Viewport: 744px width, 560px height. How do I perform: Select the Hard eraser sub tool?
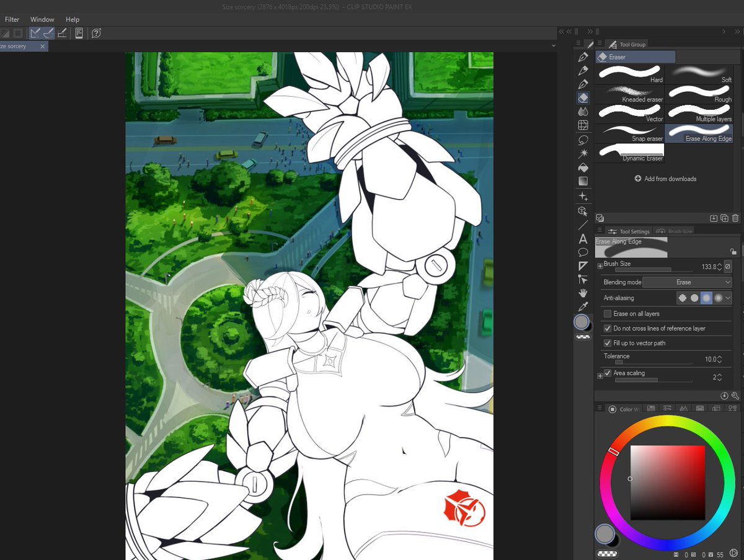point(630,74)
